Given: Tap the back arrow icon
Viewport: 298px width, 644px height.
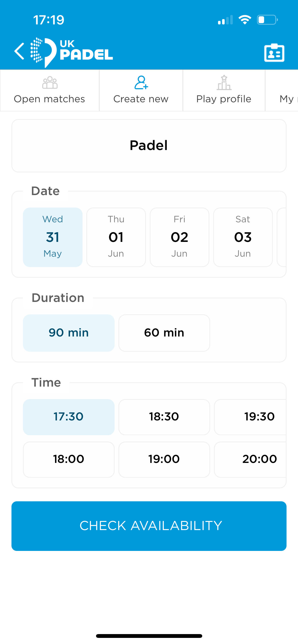Looking at the screenshot, I should (19, 51).
